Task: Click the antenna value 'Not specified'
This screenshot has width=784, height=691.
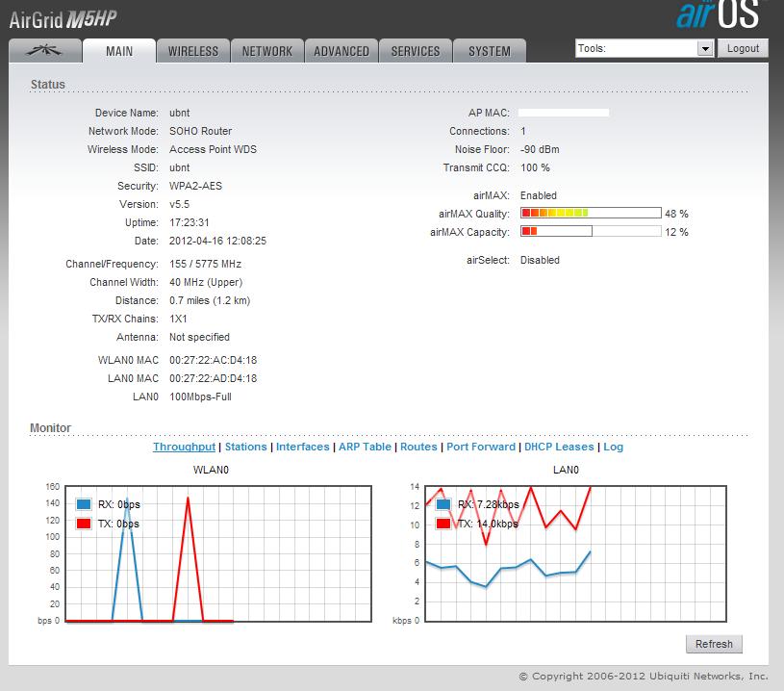Action: tap(199, 337)
